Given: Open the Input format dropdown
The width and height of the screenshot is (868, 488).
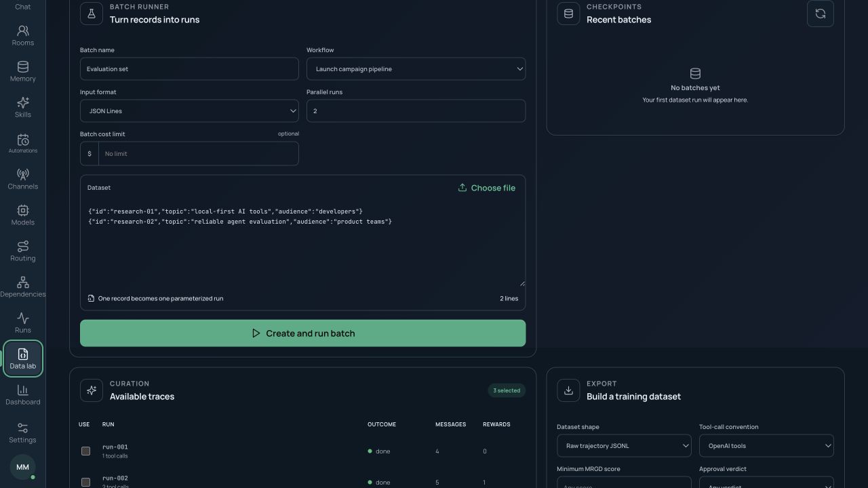Looking at the screenshot, I should pyautogui.click(x=189, y=110).
